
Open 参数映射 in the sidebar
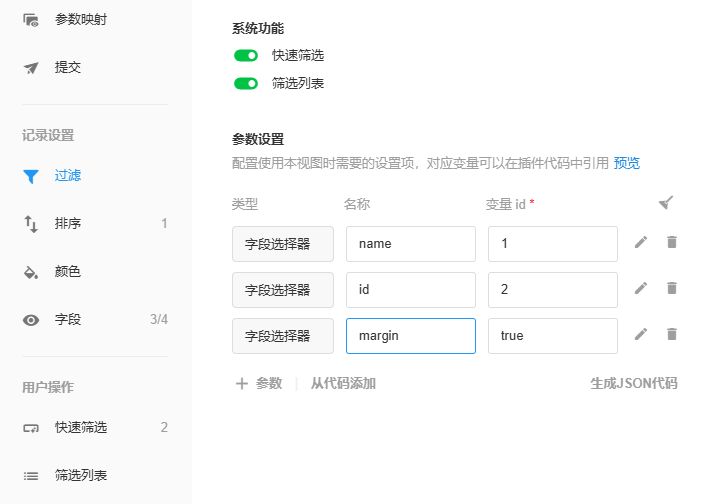(80, 20)
